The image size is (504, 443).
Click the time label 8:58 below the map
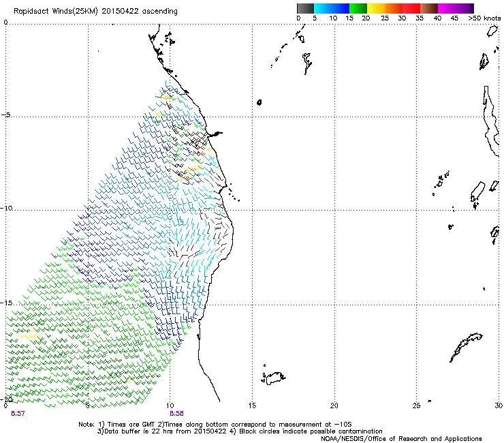coord(176,414)
